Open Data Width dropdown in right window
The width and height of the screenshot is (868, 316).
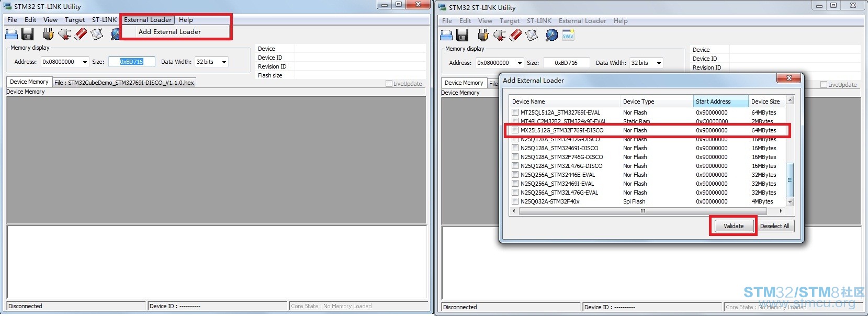pyautogui.click(x=659, y=63)
